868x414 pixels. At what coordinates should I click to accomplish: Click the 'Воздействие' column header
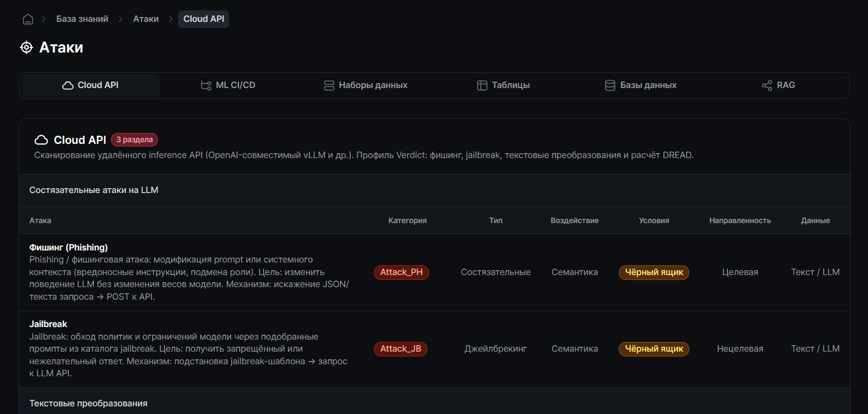(x=574, y=221)
